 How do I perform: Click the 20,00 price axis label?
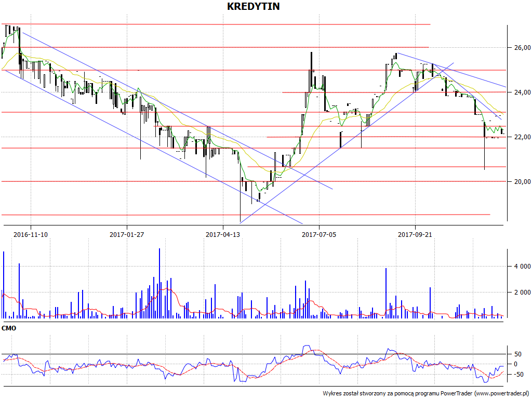[523, 182]
